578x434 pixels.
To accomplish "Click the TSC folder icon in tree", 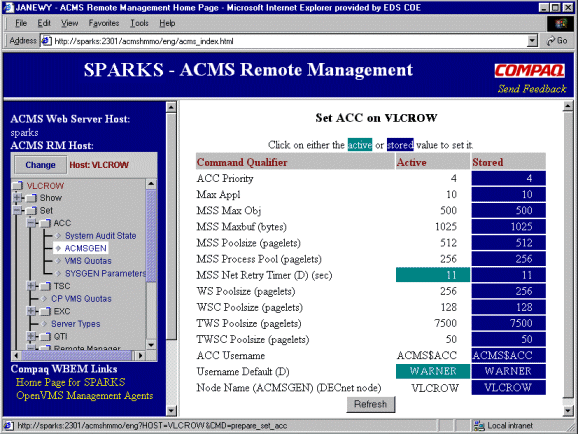I will pyautogui.click(x=45, y=286).
